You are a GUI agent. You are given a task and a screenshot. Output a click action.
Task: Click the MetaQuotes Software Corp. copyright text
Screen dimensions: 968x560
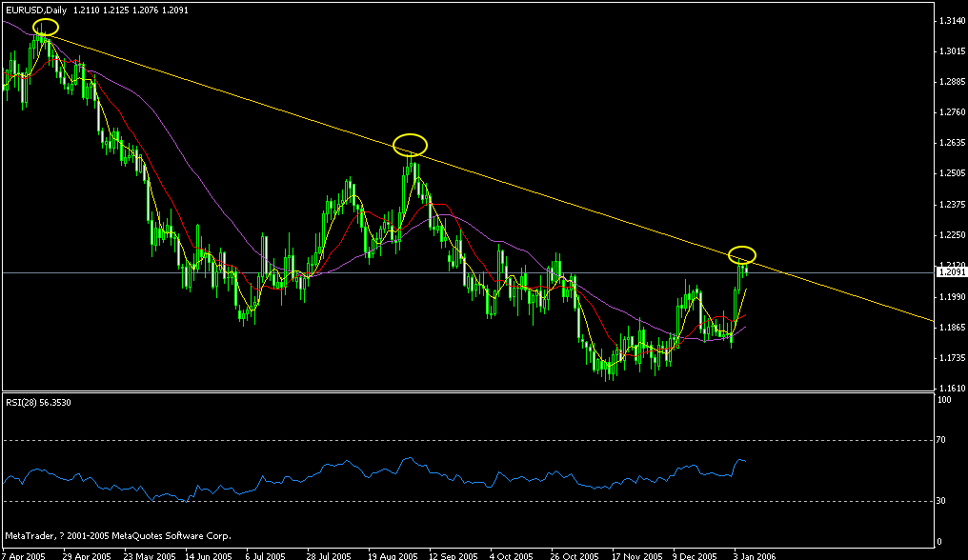(x=118, y=536)
